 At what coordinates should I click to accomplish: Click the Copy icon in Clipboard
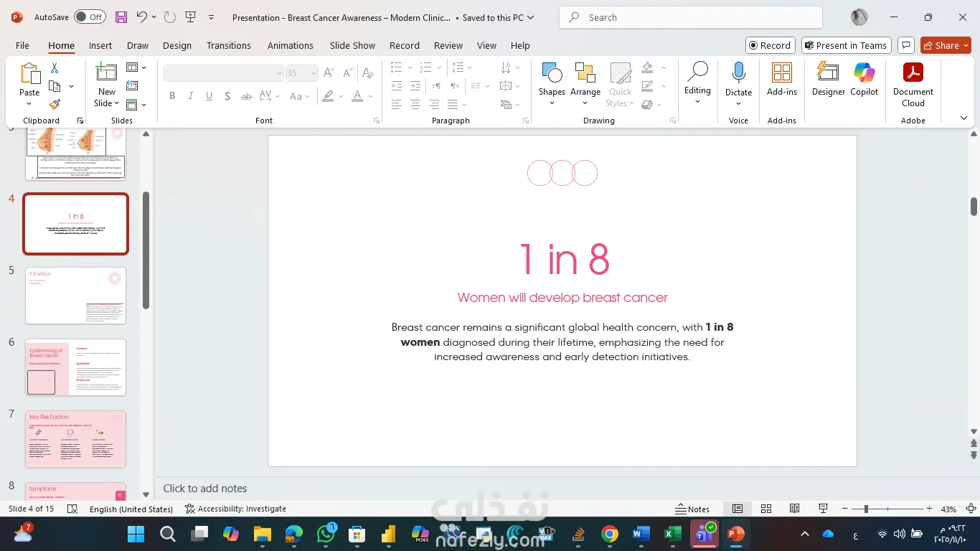pos(55,86)
